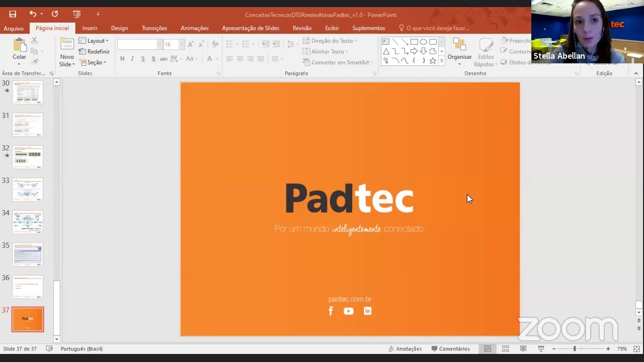Image resolution: width=644 pixels, height=362 pixels.
Task: Open the Suplementos tab
Action: (369, 28)
